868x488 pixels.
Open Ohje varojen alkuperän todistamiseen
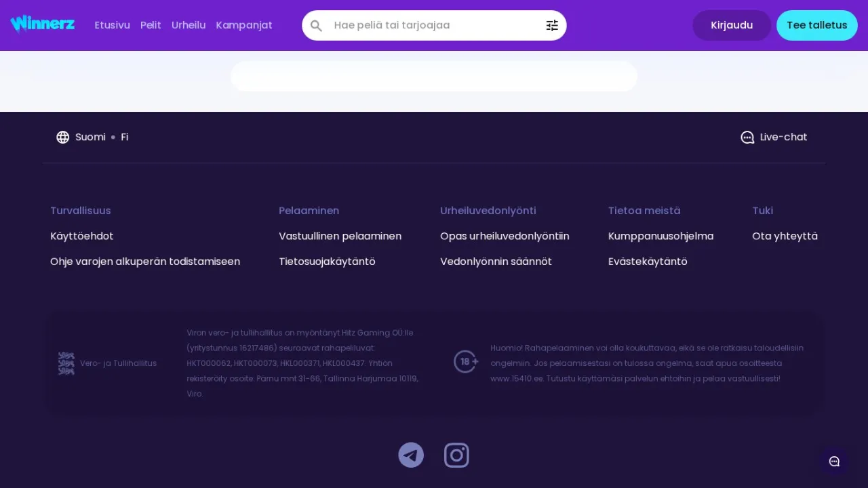pos(145,261)
